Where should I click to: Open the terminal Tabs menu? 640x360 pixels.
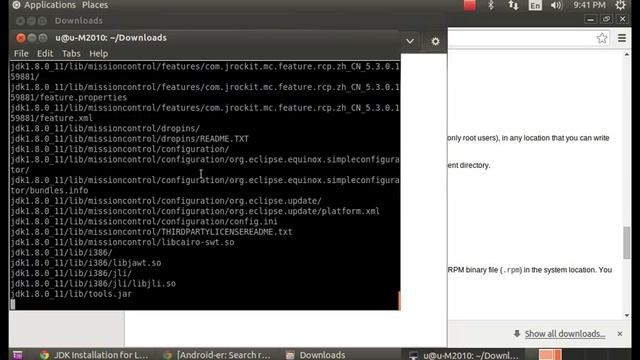[x=71, y=53]
